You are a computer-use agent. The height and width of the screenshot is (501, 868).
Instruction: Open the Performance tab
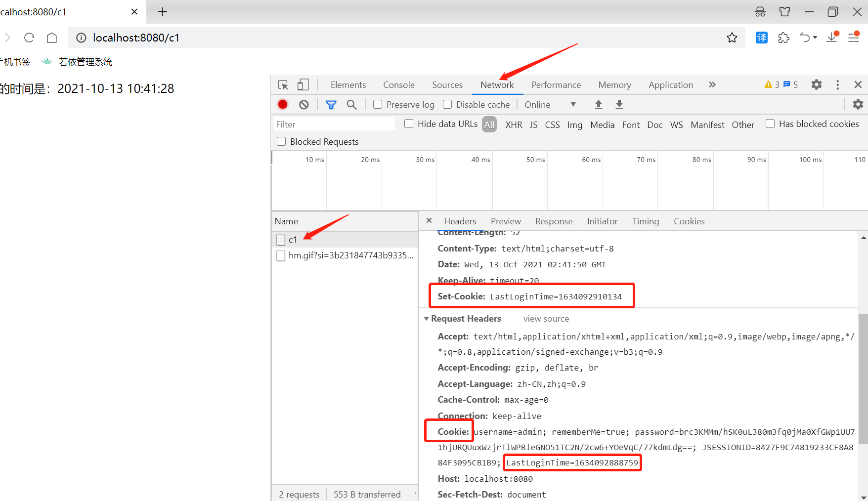556,85
